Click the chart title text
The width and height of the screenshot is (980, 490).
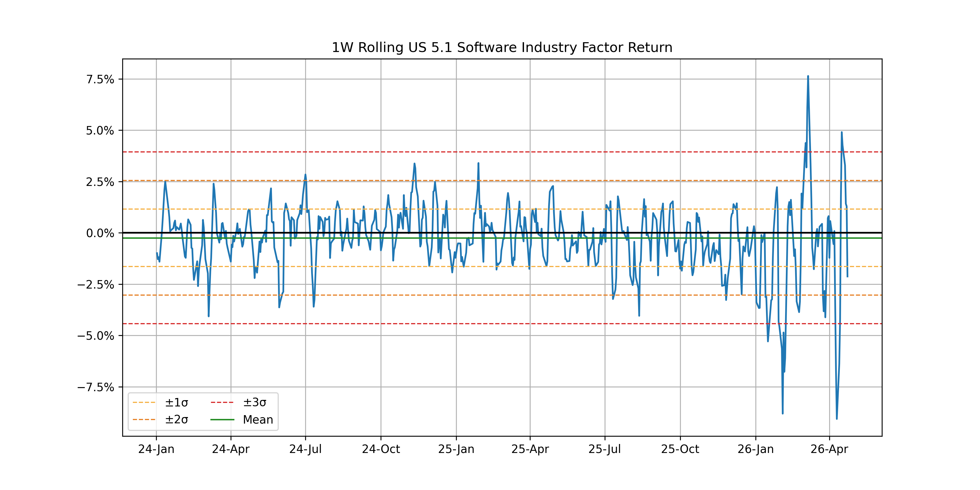[502, 48]
